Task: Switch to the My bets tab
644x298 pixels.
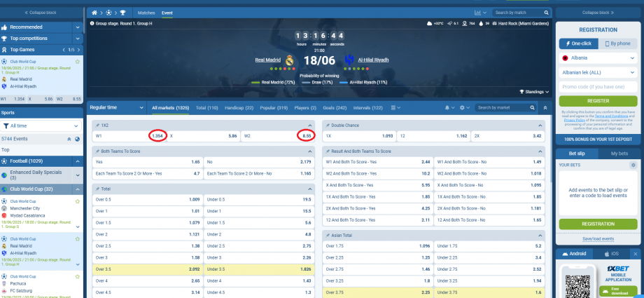Action: (619, 154)
